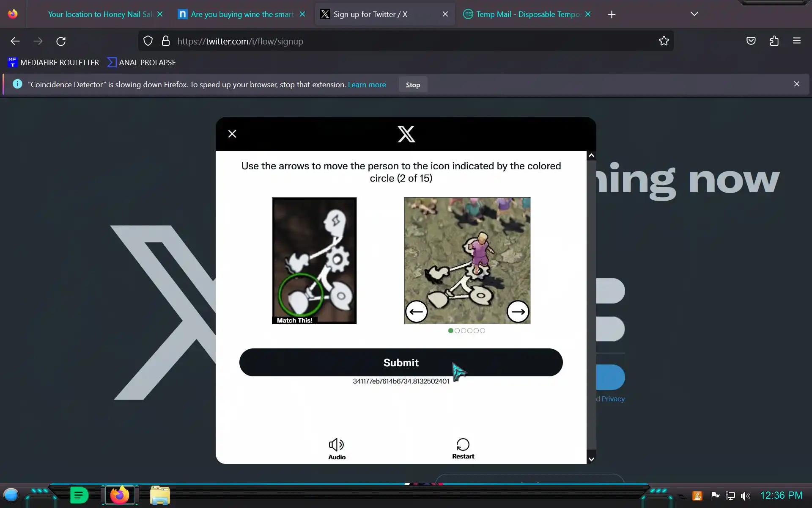This screenshot has height=508, width=812.
Task: Click the first green progress dot
Action: pos(450,331)
